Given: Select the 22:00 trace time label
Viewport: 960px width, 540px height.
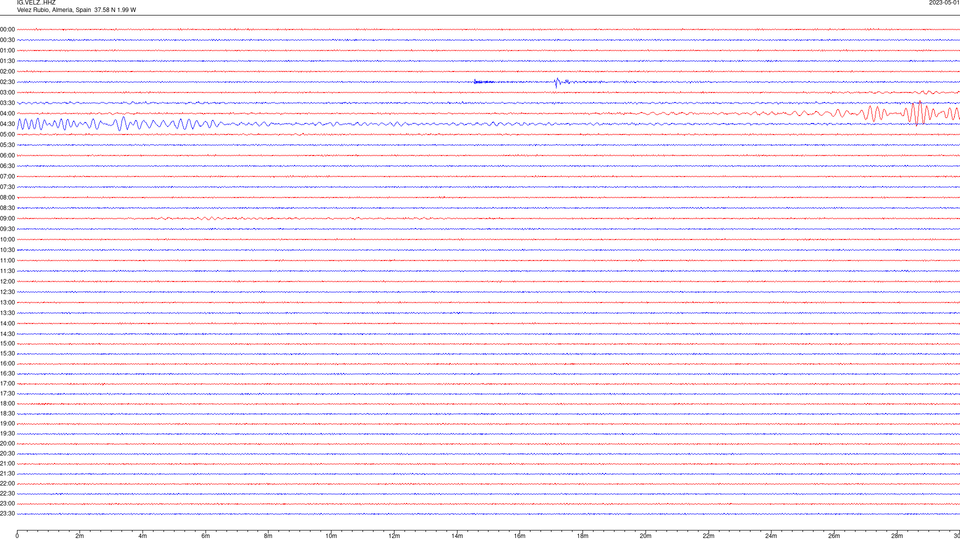Looking at the screenshot, I should point(7,484).
